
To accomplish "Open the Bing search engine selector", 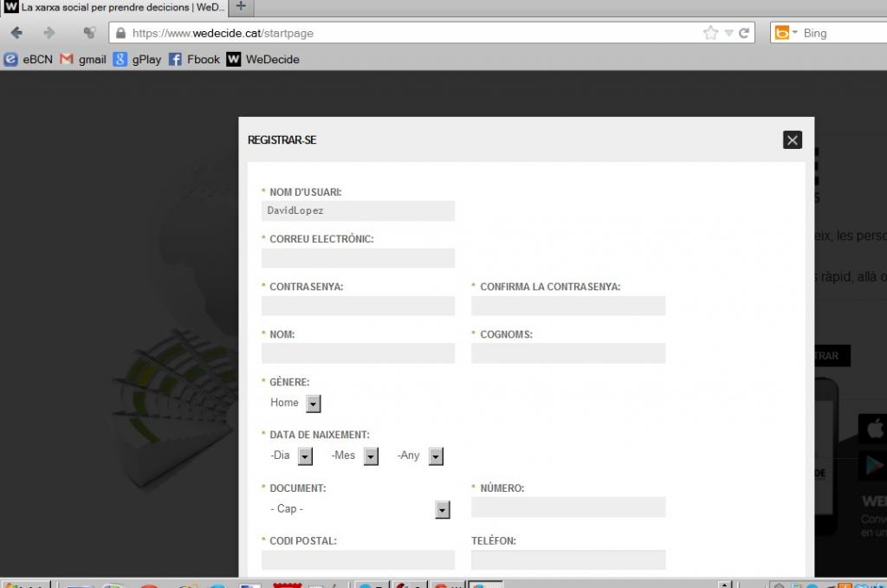I will point(786,33).
